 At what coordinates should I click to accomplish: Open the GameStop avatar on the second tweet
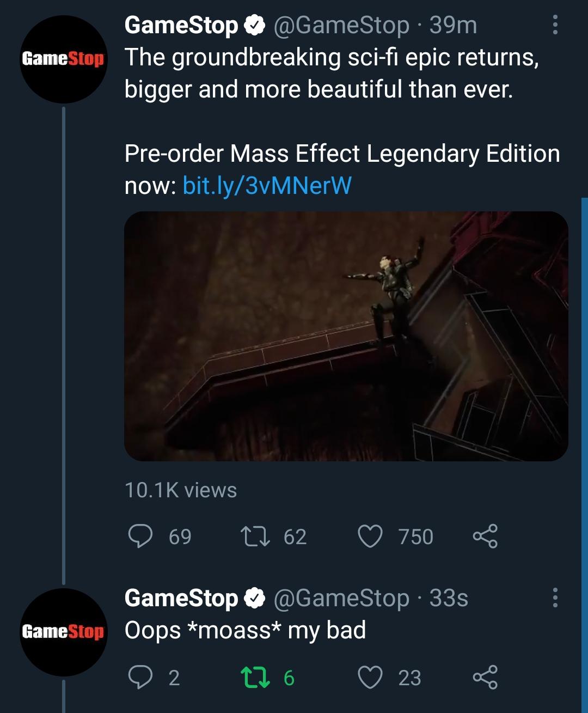(x=64, y=632)
